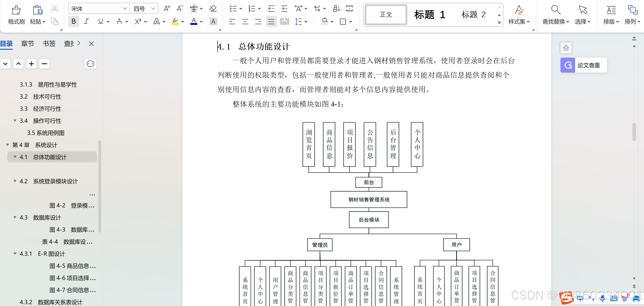Viewport: 644px width, 306px height.
Task: Open the font size dropdown showing 四号
Action: click(153, 9)
